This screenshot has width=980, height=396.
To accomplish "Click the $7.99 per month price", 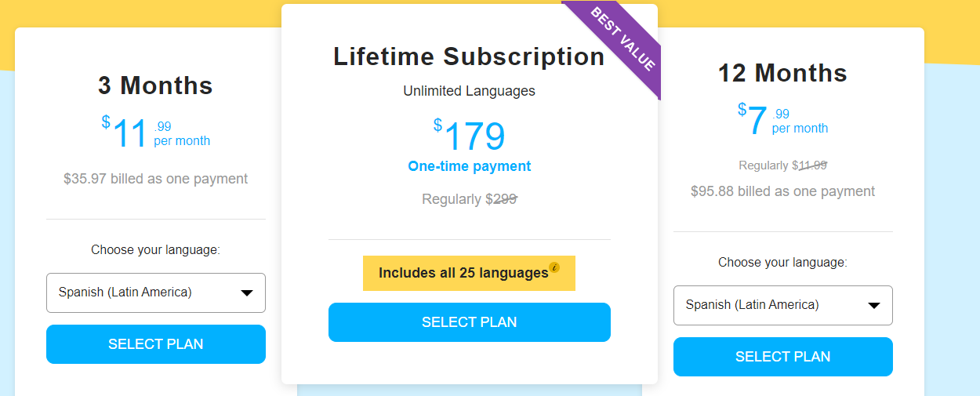I will (x=782, y=120).
